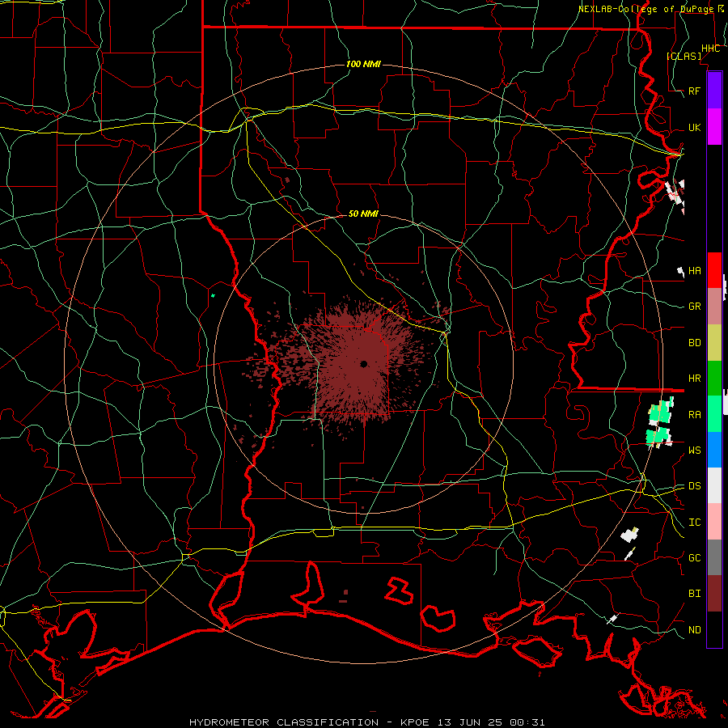Click the HA red legend swatch
Screen dimensions: 728x728
tap(714, 270)
